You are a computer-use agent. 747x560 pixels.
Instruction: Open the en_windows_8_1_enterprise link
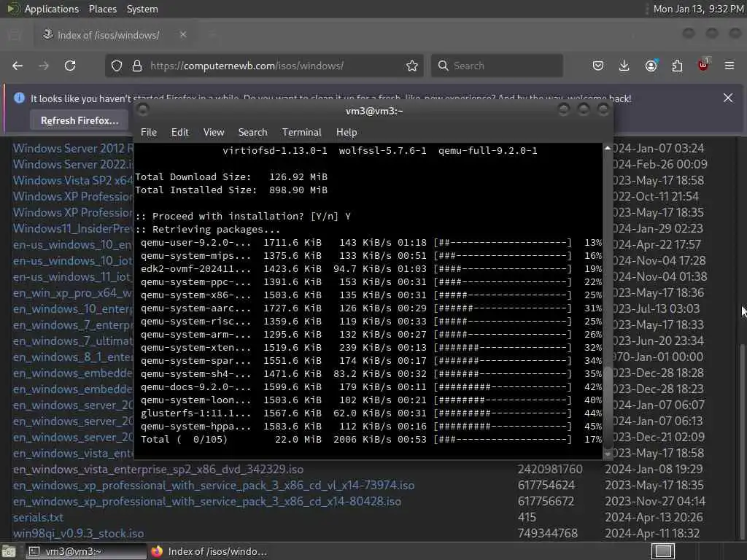(74, 357)
